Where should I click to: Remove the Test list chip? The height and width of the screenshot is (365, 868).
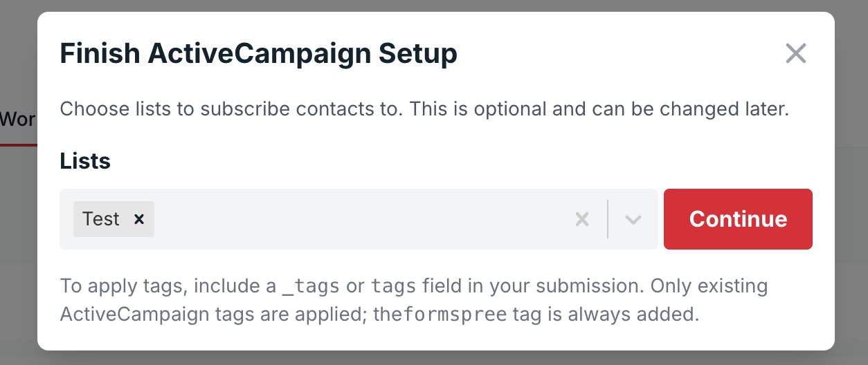click(x=139, y=219)
